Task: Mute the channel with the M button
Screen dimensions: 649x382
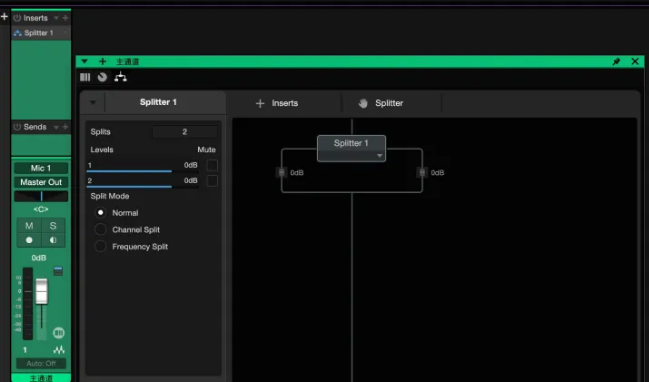Action: [29, 226]
